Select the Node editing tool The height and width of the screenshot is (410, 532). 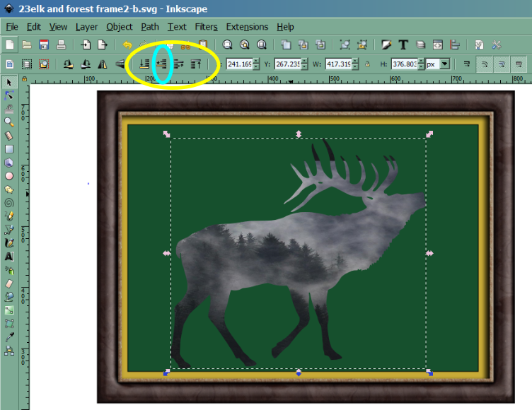click(9, 95)
